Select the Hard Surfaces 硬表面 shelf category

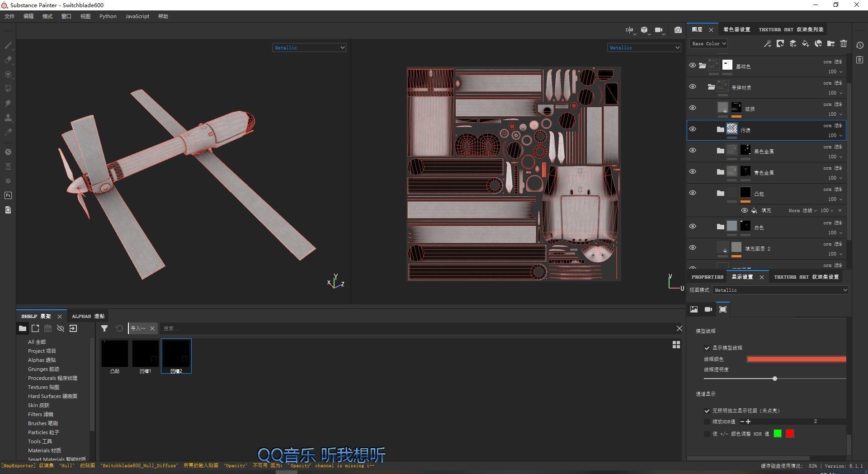(x=52, y=396)
